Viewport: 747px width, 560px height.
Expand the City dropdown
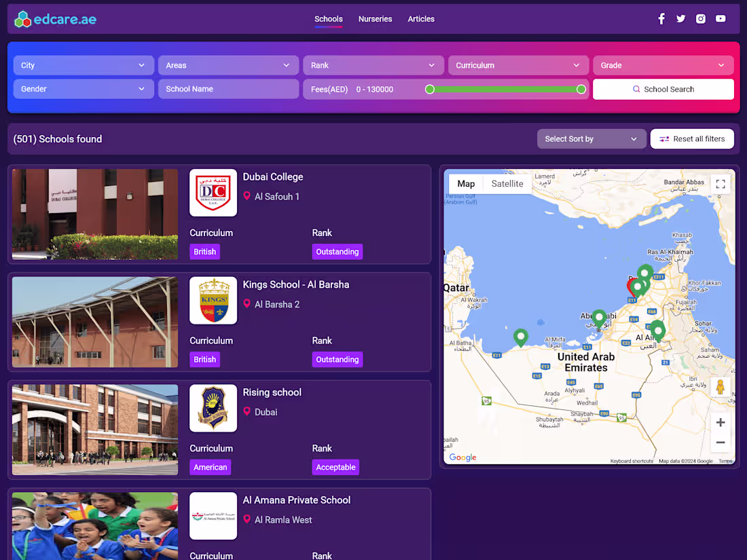84,65
